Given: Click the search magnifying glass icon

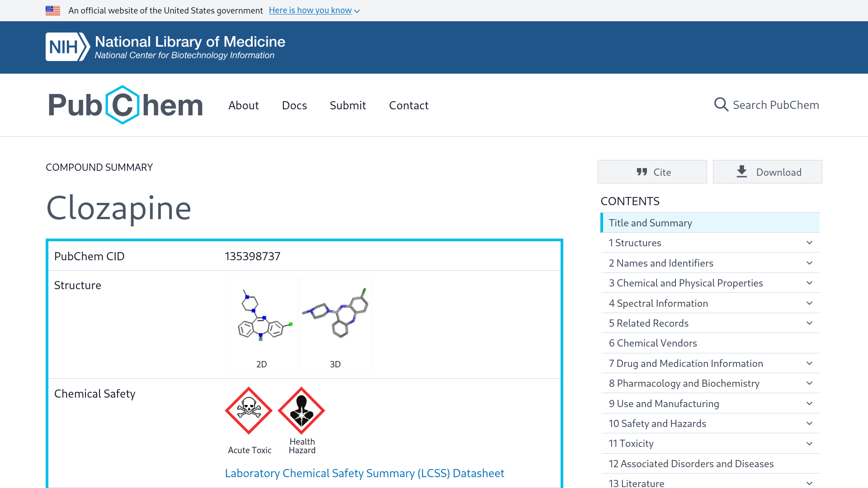Looking at the screenshot, I should click(x=721, y=105).
